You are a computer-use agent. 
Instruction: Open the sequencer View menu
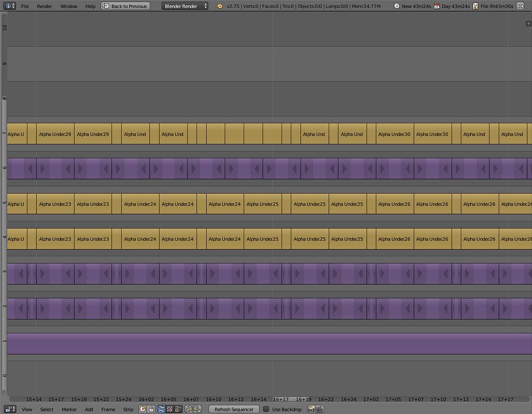tap(27, 409)
